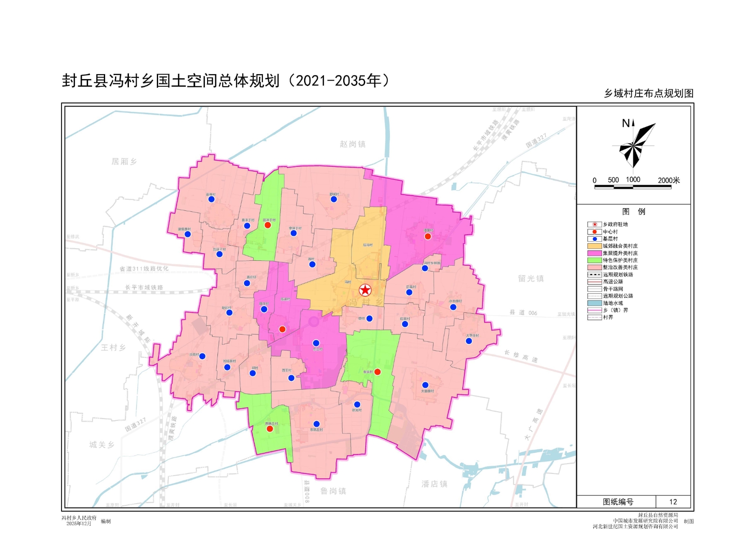
Task: Click the orange 城郊融合类村庄 legend swatch
Action: coord(594,246)
